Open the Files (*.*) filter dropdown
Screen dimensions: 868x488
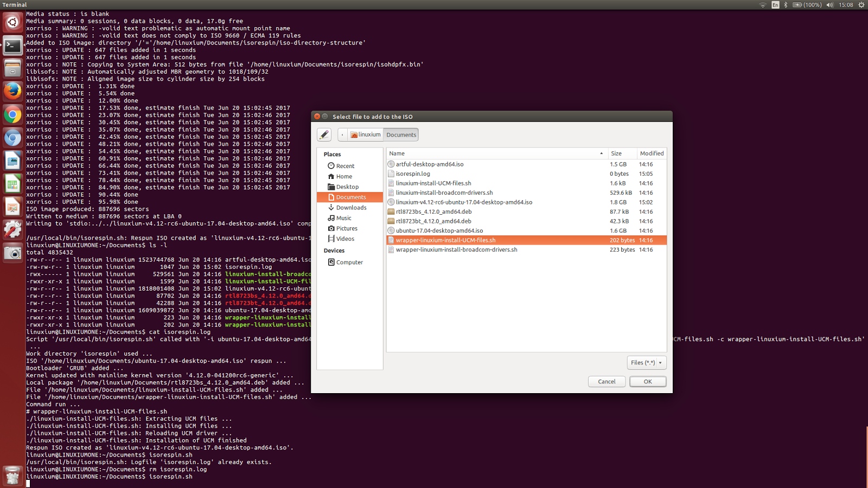tap(647, 363)
